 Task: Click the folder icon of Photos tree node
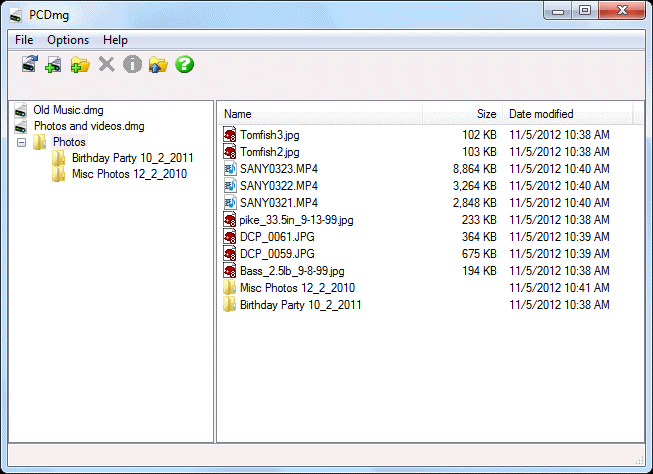40,142
